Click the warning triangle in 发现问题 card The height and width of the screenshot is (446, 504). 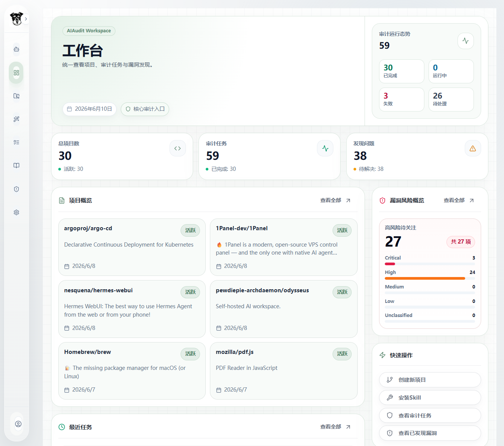point(473,148)
